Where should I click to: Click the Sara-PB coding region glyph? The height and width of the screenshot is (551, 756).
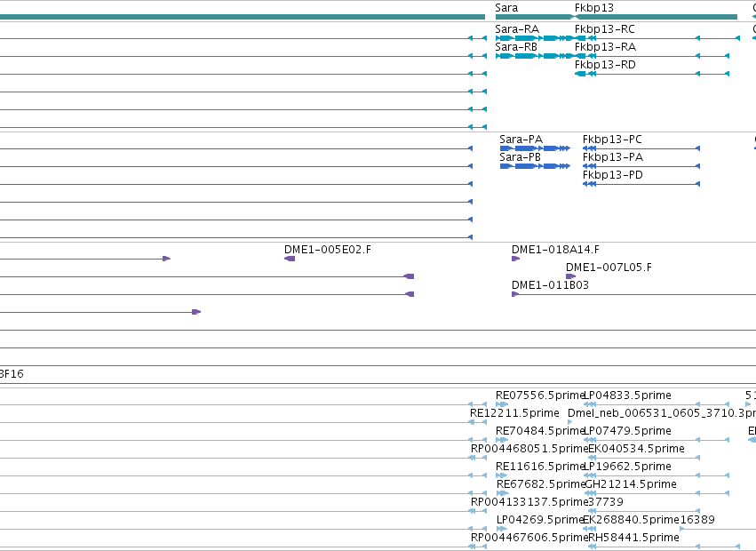535,166
